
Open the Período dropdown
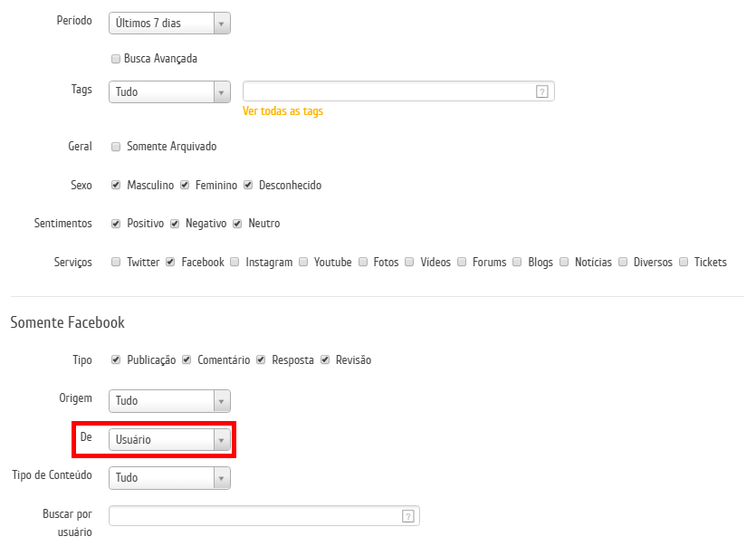(169, 24)
